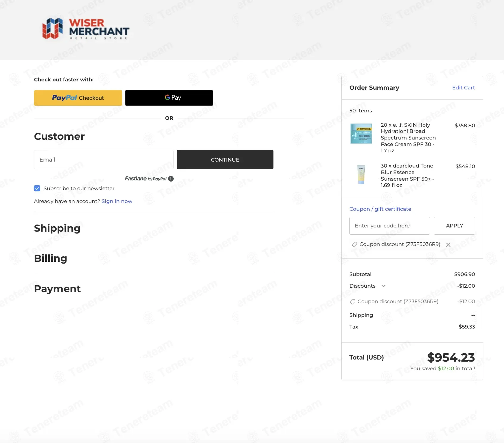Remove coupon Z73F5036R9 with the X icon

448,245
